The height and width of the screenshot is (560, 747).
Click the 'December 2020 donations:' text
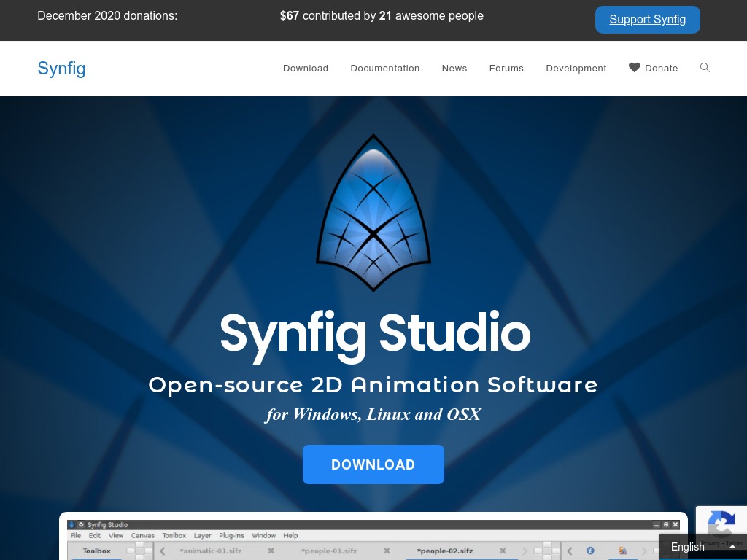click(107, 16)
